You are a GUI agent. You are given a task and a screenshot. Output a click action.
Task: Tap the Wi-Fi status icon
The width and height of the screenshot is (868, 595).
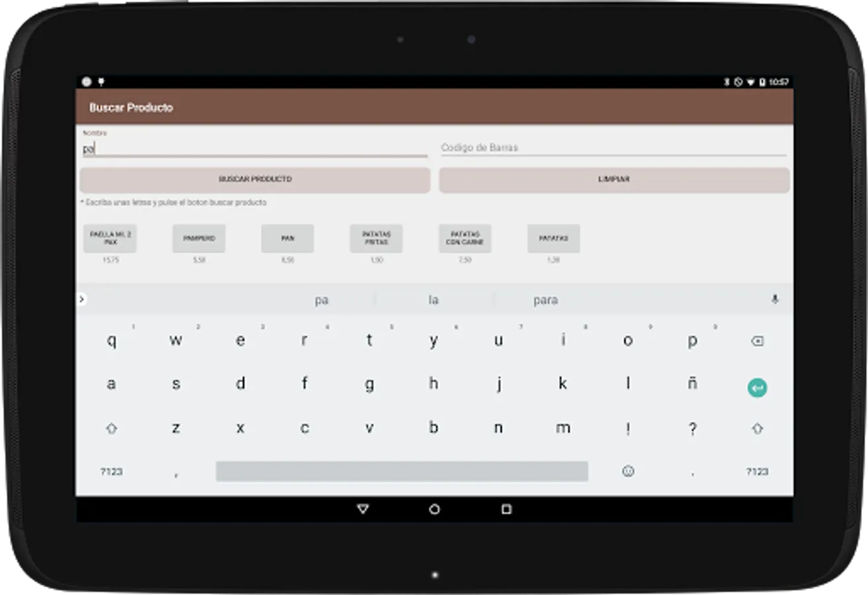[750, 82]
